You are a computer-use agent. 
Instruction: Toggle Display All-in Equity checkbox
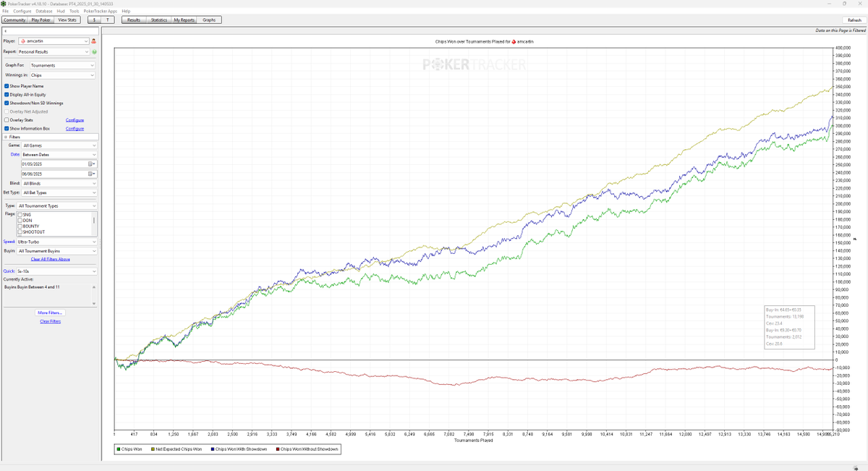point(7,95)
